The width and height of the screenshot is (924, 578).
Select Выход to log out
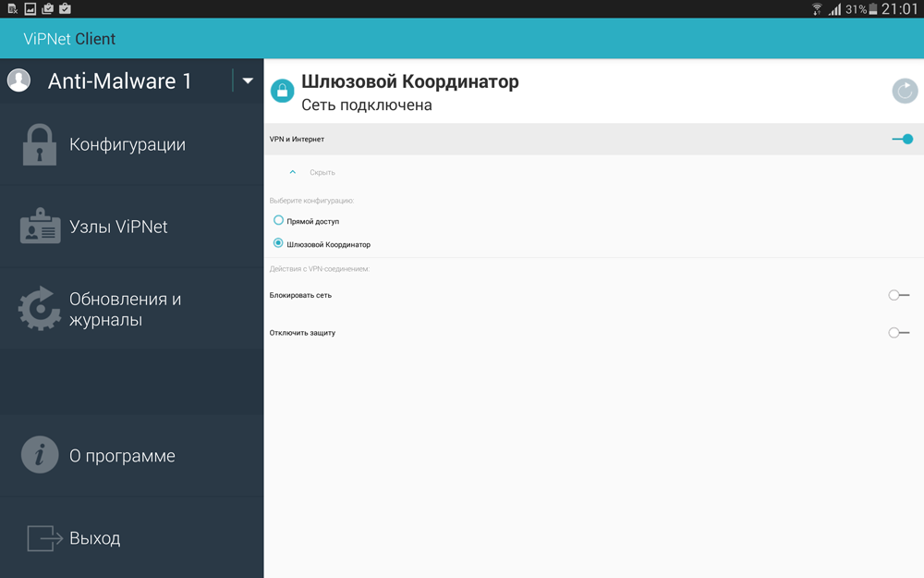tap(132, 538)
